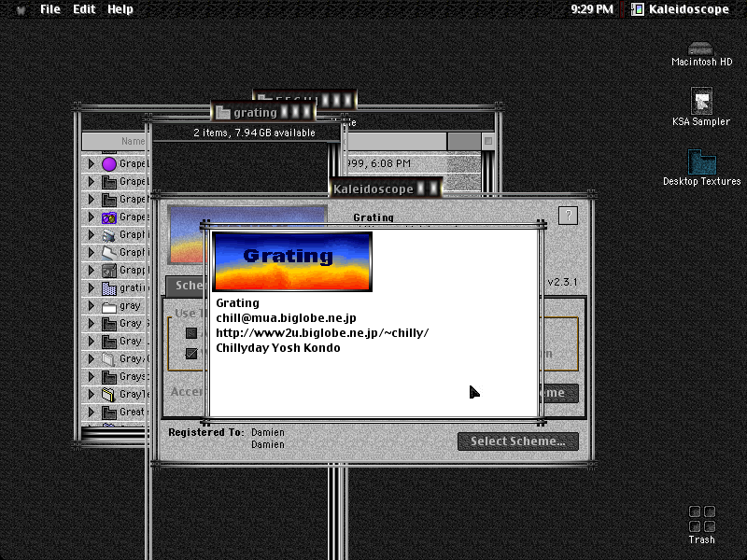747x560 pixels.
Task: Click the partly hidden button ending 'me'
Action: click(x=559, y=393)
